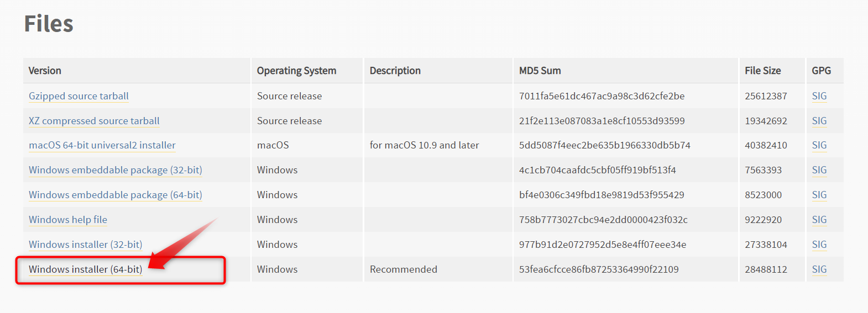Image resolution: width=868 pixels, height=313 pixels.
Task: Open the Gzipped source tarball link
Action: coord(79,96)
